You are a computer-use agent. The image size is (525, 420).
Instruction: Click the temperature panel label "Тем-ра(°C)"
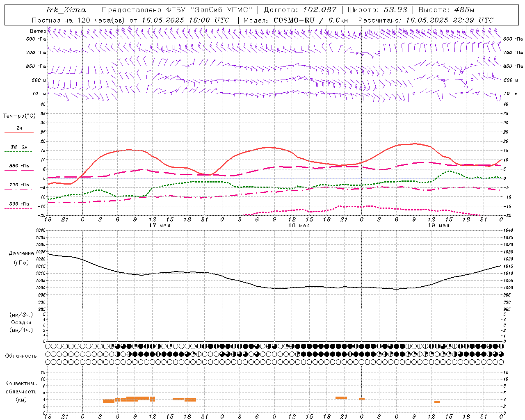pos(19,116)
